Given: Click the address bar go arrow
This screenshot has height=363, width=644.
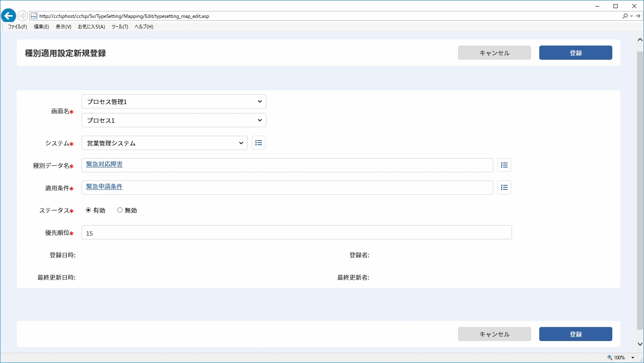Looking at the screenshot, I should click(x=638, y=16).
